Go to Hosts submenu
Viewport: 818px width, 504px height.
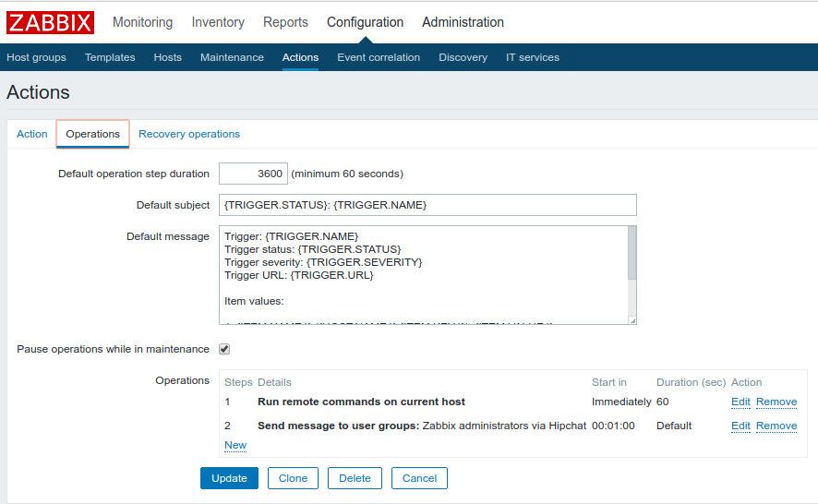(x=167, y=57)
